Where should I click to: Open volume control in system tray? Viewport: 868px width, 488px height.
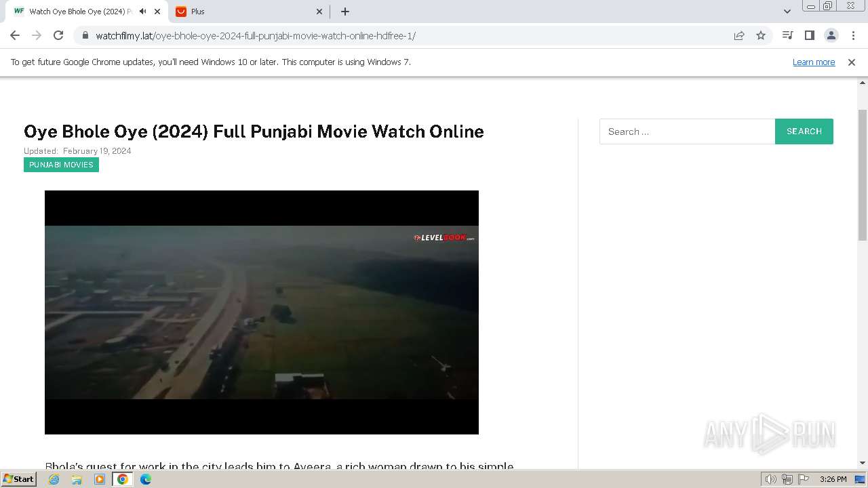[771, 479]
